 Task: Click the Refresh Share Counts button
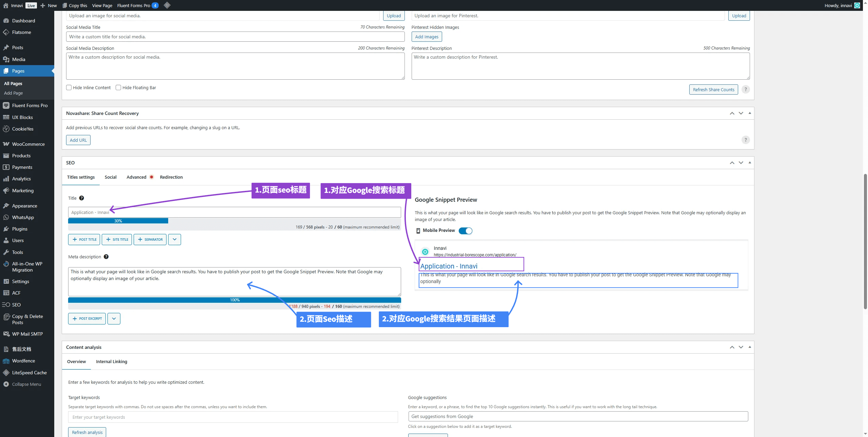[x=713, y=90]
